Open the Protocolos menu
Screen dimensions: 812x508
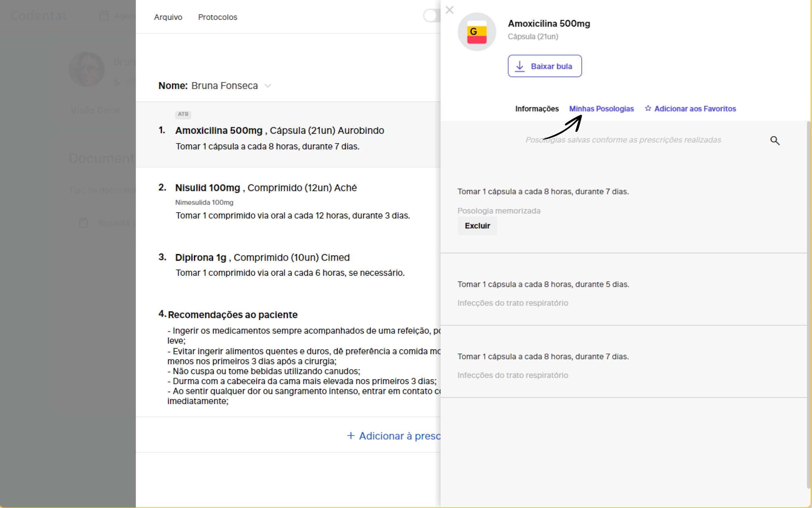tap(218, 17)
